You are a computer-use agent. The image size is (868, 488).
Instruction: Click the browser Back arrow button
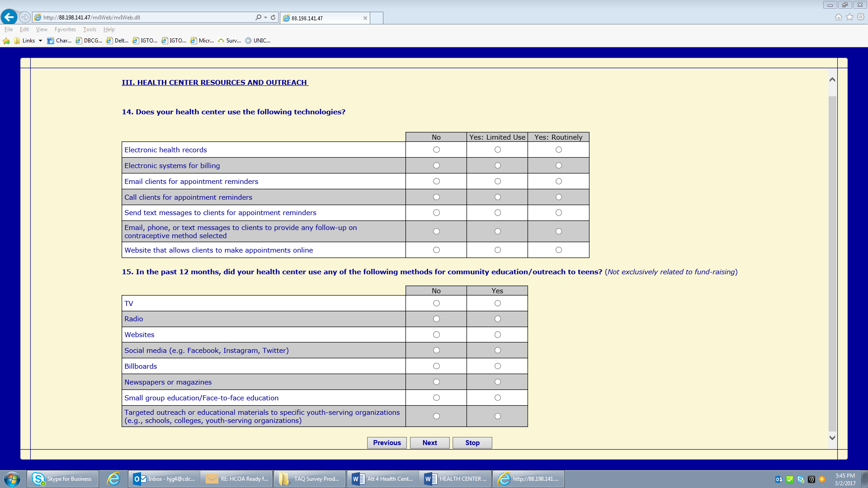pyautogui.click(x=9, y=17)
